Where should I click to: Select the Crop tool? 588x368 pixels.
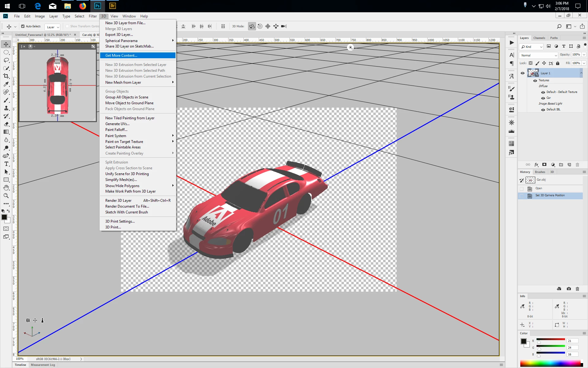(6, 76)
